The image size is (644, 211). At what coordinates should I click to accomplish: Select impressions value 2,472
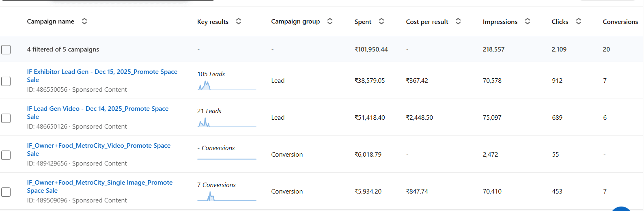click(x=490, y=155)
